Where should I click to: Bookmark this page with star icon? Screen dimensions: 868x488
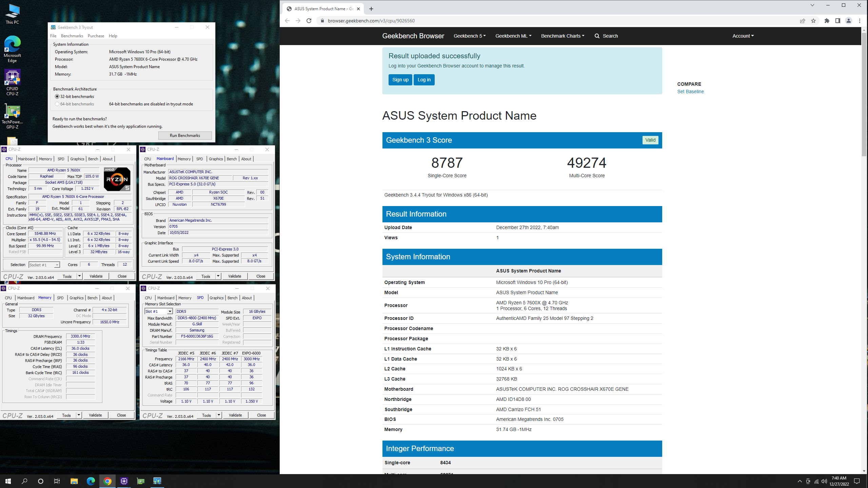coord(813,21)
